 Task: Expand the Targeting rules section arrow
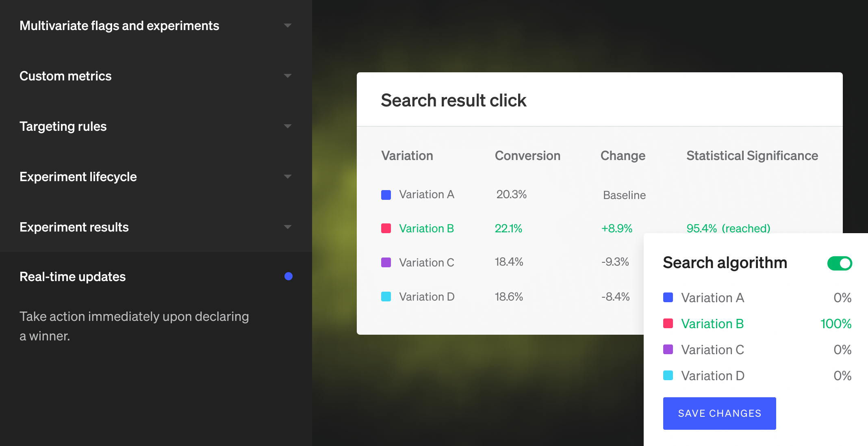[288, 126]
